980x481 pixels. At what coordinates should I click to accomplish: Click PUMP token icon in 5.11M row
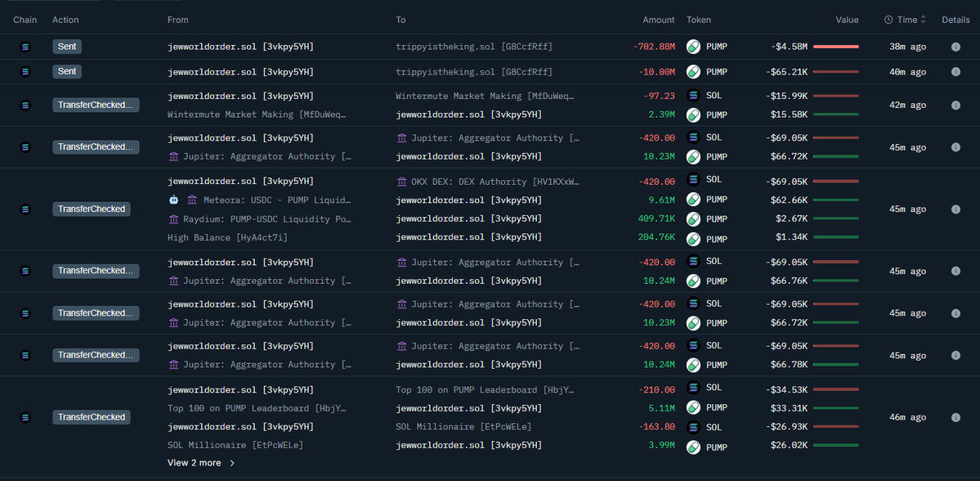693,408
